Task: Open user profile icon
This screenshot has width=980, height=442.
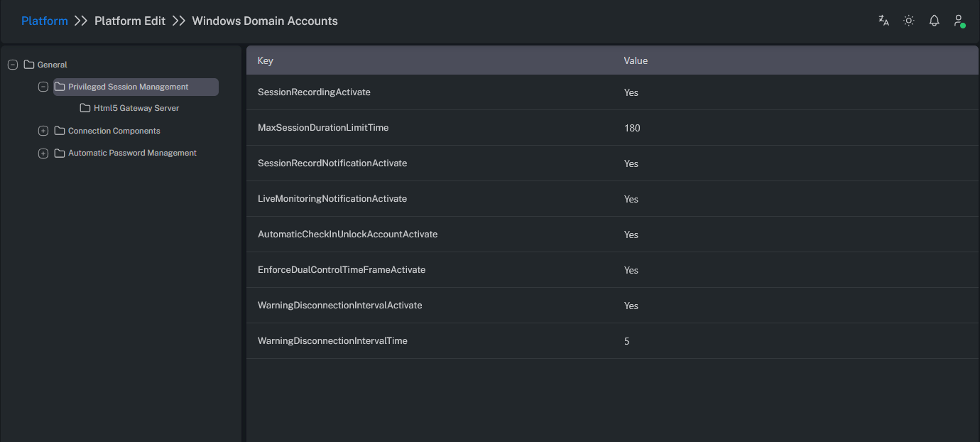Action: point(959,21)
